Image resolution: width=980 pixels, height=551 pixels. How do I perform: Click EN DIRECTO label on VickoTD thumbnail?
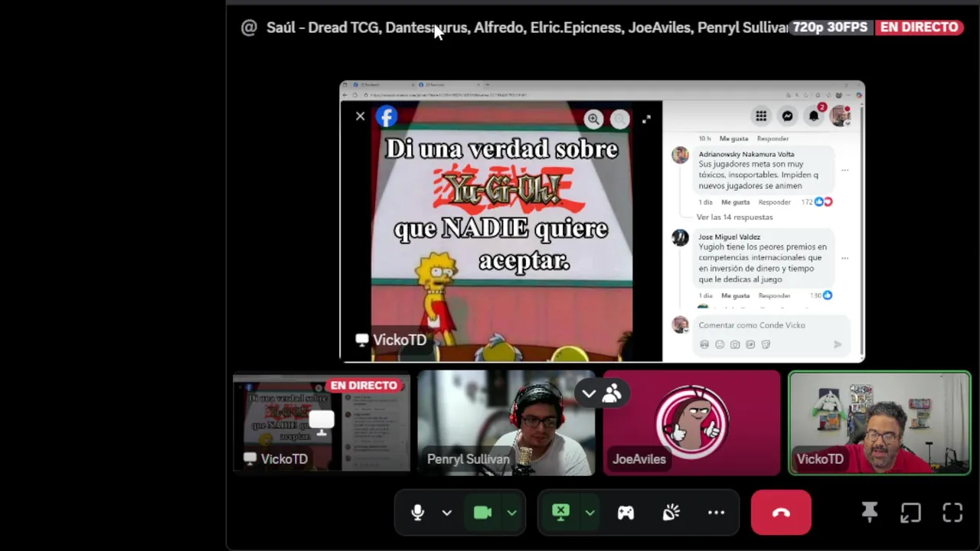[364, 386]
